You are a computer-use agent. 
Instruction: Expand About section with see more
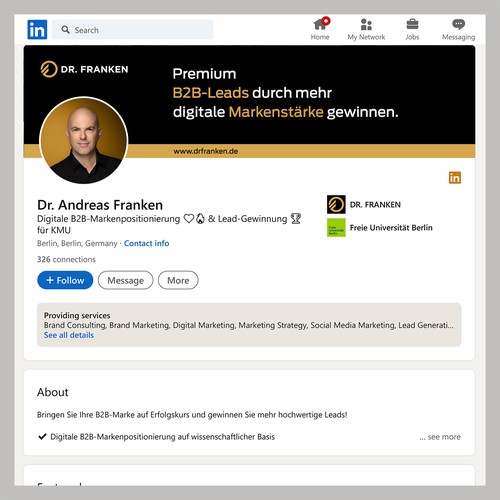pos(440,437)
